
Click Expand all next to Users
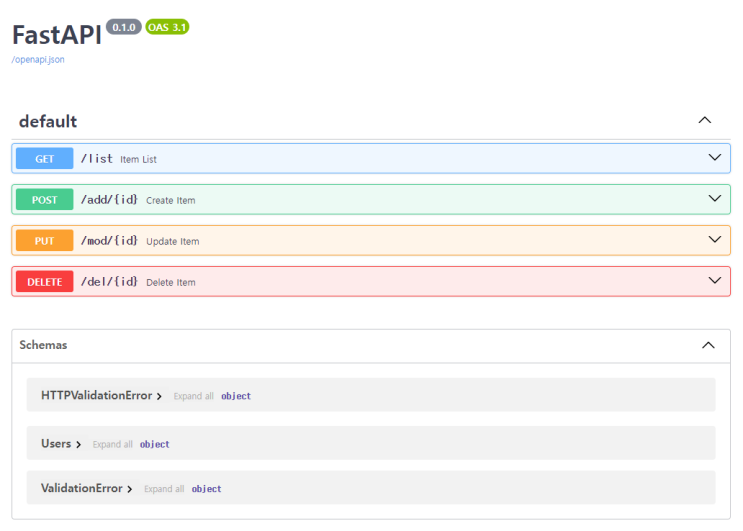pyautogui.click(x=112, y=444)
